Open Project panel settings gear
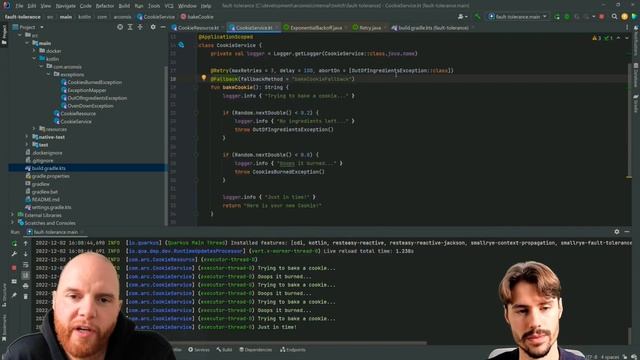This screenshot has width=640, height=360. (153, 27)
